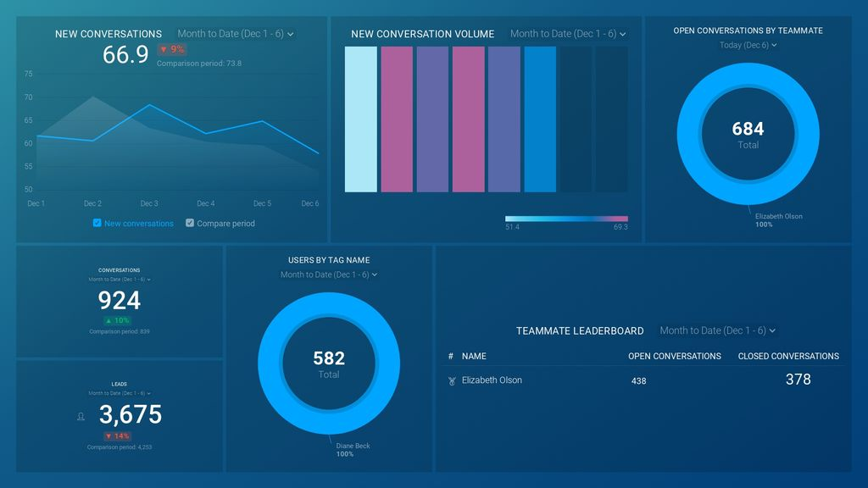Image resolution: width=868 pixels, height=488 pixels.
Task: Click the medal icon beside Elizabeth Olson
Action: coord(452,381)
